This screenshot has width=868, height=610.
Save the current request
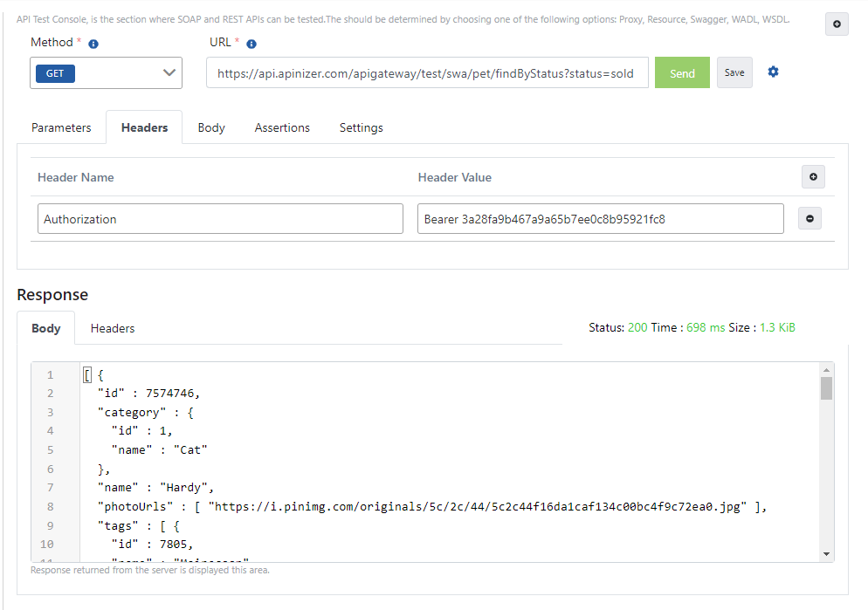click(x=734, y=72)
